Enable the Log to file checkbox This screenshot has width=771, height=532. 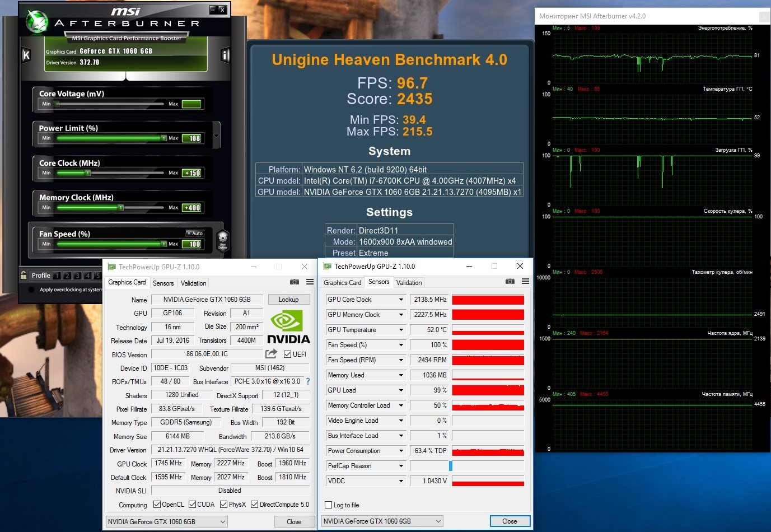pos(329,505)
